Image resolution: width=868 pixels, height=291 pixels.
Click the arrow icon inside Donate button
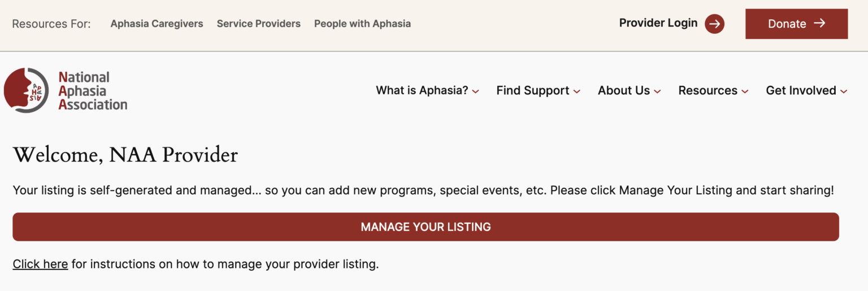coord(819,23)
